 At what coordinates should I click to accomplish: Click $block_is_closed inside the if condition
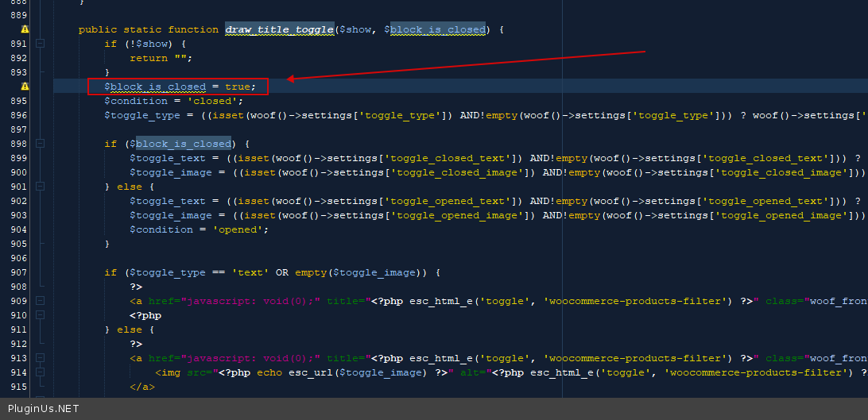tap(183, 144)
